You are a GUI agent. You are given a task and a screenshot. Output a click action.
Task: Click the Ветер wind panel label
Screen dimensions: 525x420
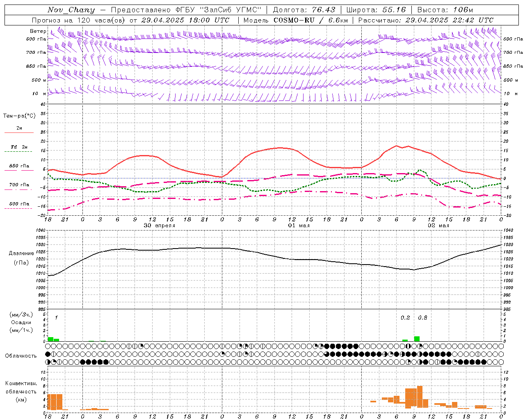tap(38, 31)
